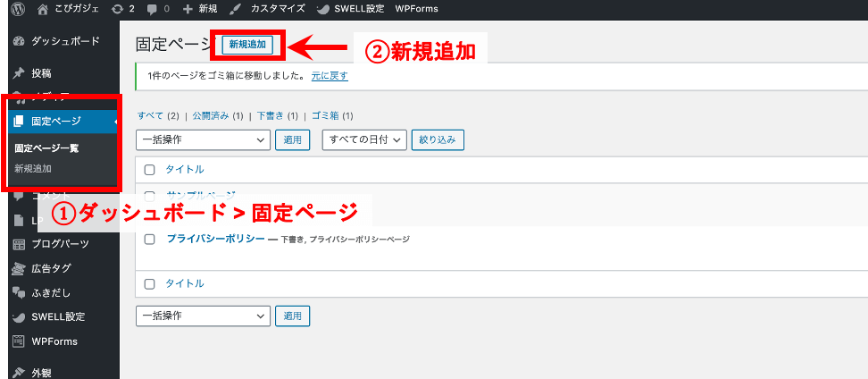Click the WPForms form icon in the sidebar
Image resolution: width=868 pixels, height=379 pixels.
19,341
